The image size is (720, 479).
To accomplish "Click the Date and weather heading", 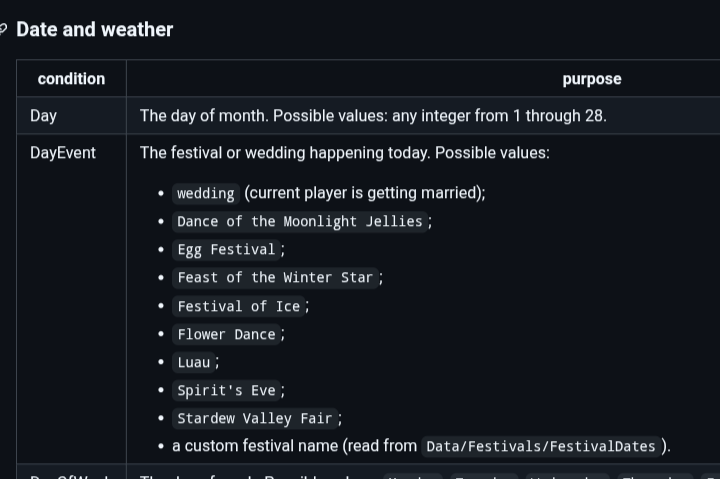I will coord(94,30).
